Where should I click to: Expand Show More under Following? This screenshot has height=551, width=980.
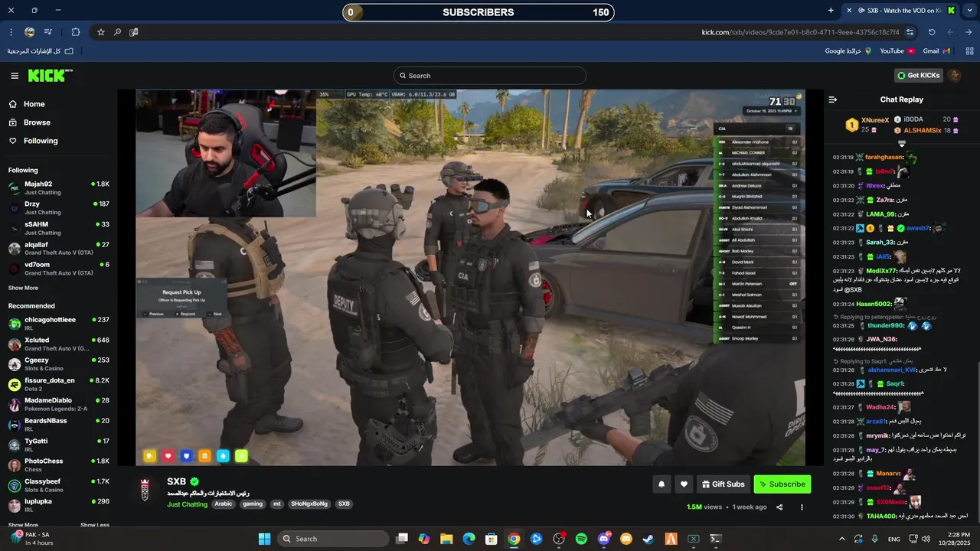(23, 289)
